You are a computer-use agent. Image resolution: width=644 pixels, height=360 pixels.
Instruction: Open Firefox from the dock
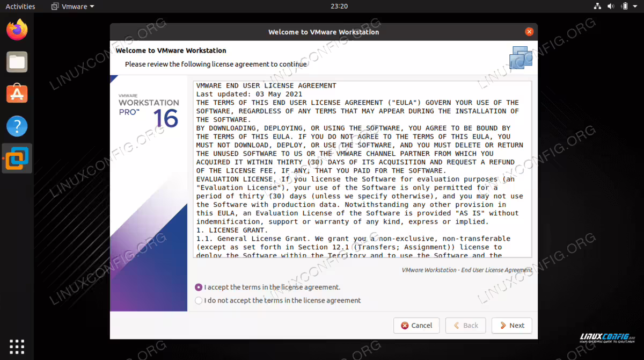point(17,29)
